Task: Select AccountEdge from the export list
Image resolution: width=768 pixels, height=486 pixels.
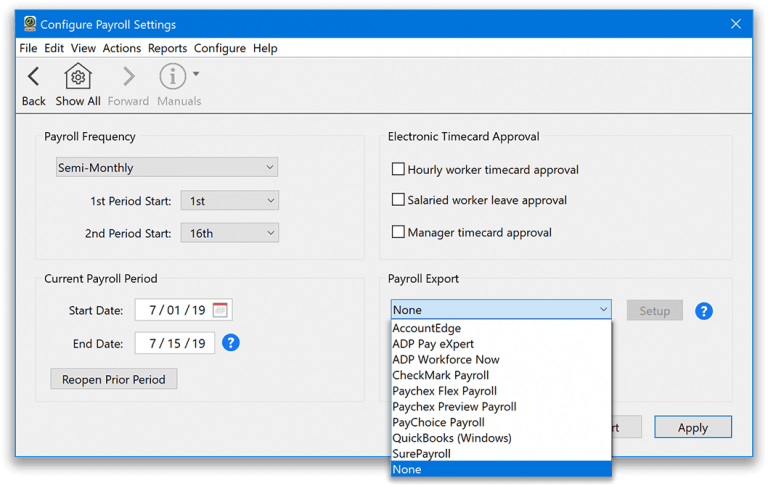Action: 501,328
